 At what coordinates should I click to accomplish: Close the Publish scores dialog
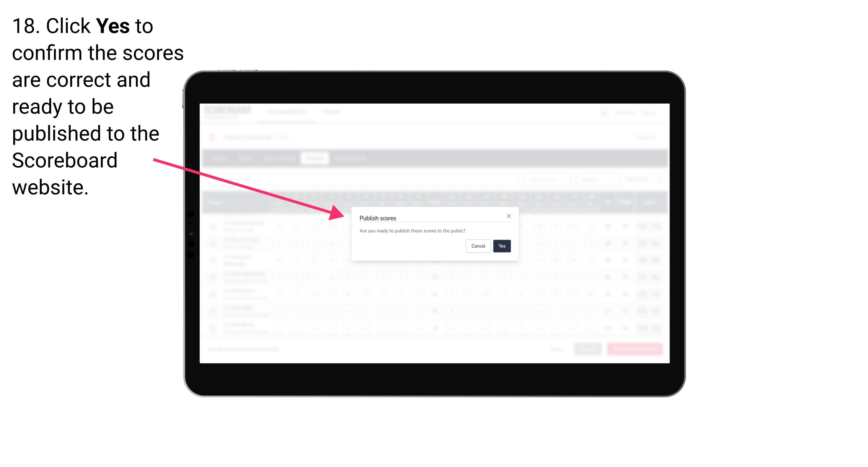coord(508,217)
